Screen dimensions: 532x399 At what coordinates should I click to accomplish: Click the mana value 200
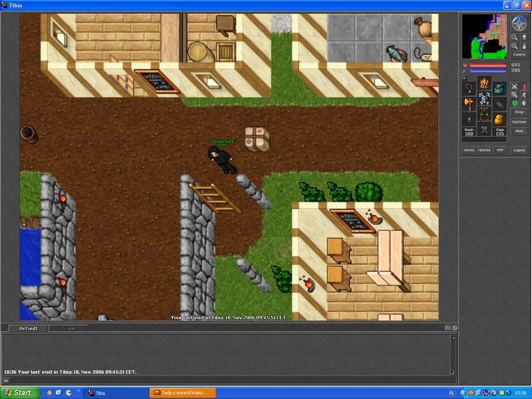point(516,70)
